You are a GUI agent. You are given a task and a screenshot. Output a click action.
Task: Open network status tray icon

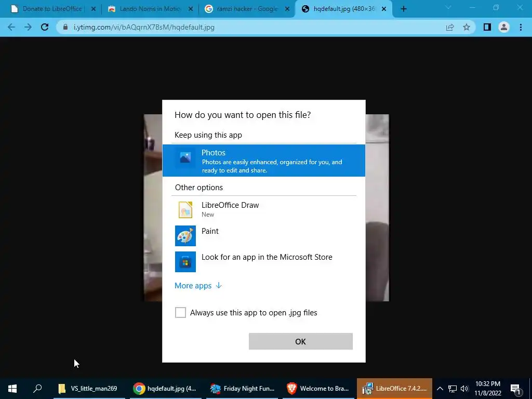[453, 389]
